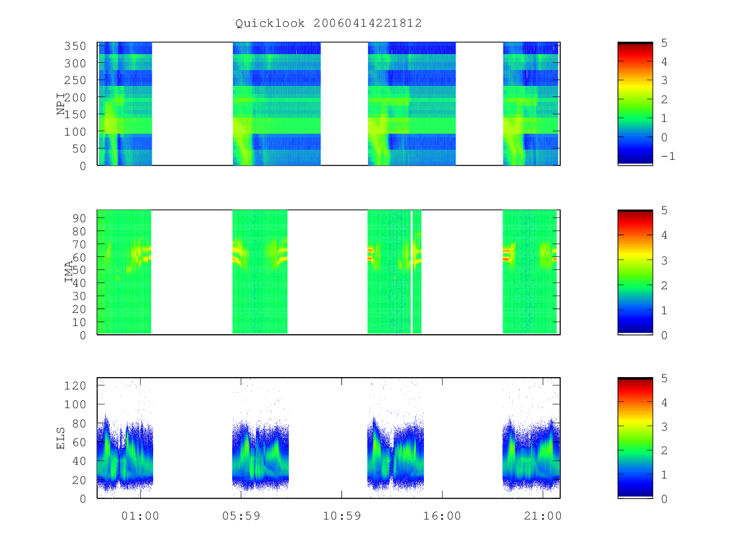Screen dimensions: 747x560
Task: Click the 3 label on IMA colorbar
Action: point(664,260)
